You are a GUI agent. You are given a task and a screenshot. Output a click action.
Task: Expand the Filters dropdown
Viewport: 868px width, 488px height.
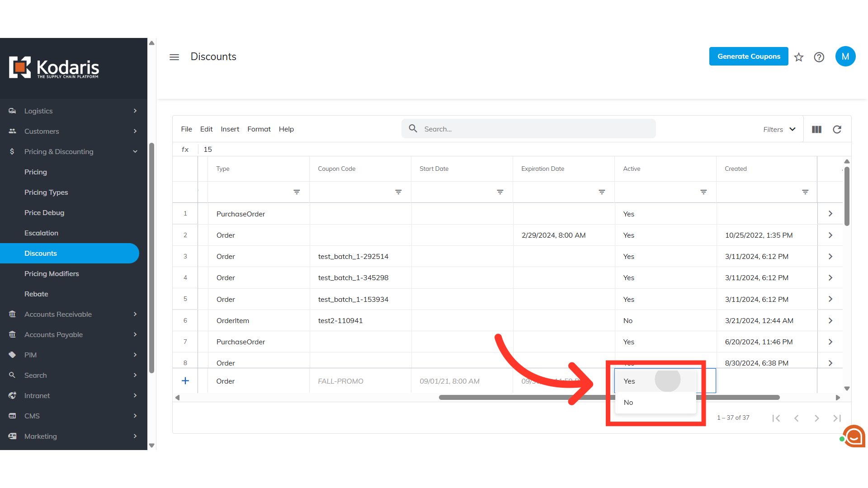(x=779, y=130)
